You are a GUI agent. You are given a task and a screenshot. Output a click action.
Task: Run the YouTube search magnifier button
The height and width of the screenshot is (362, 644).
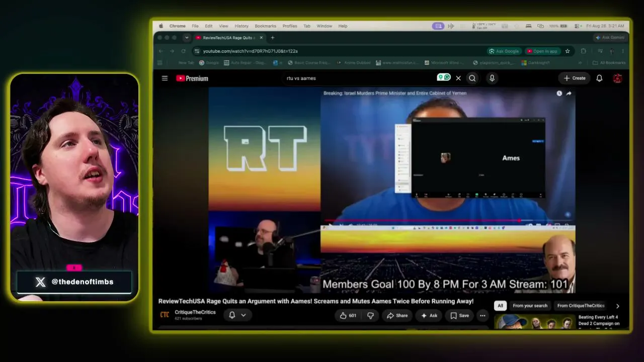coord(472,78)
